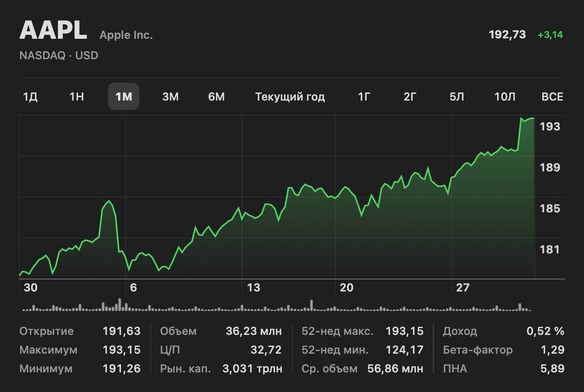Click the Минимум value 191,26
This screenshot has height=392, width=584.
[x=122, y=369]
